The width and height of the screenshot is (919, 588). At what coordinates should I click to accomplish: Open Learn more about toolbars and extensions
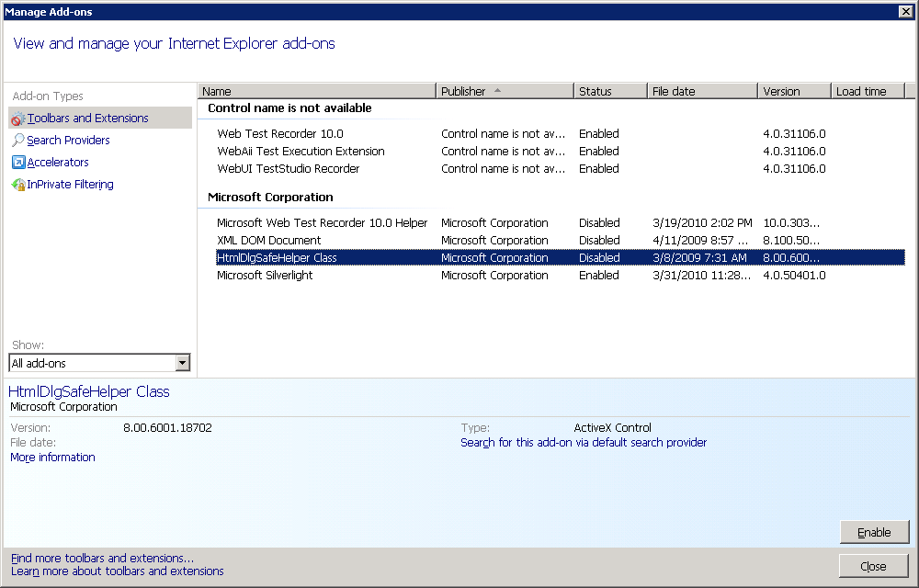[x=118, y=571]
